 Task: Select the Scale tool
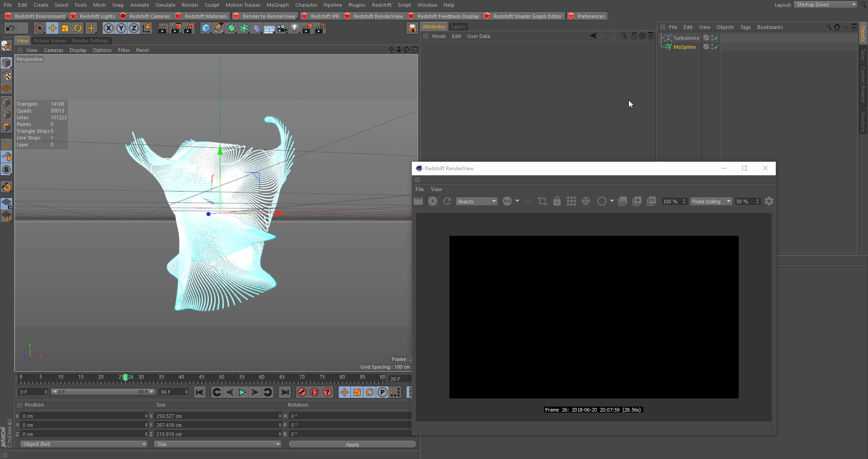coord(65,28)
